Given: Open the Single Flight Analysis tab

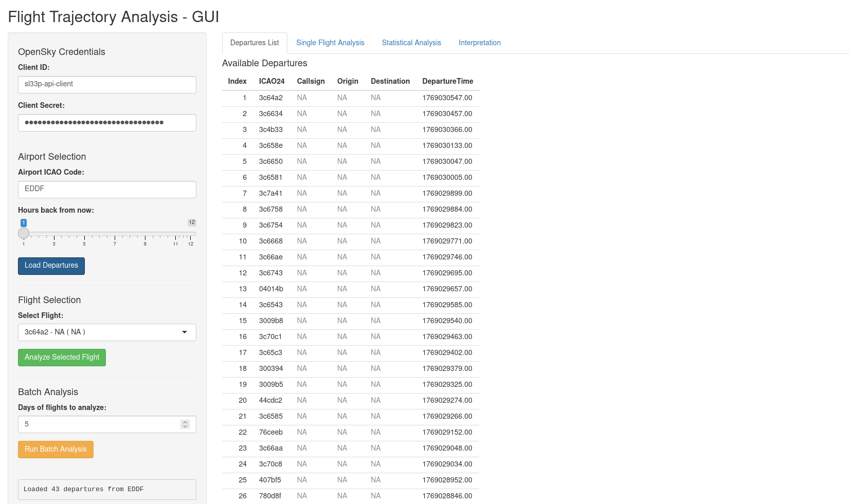Looking at the screenshot, I should tap(330, 43).
